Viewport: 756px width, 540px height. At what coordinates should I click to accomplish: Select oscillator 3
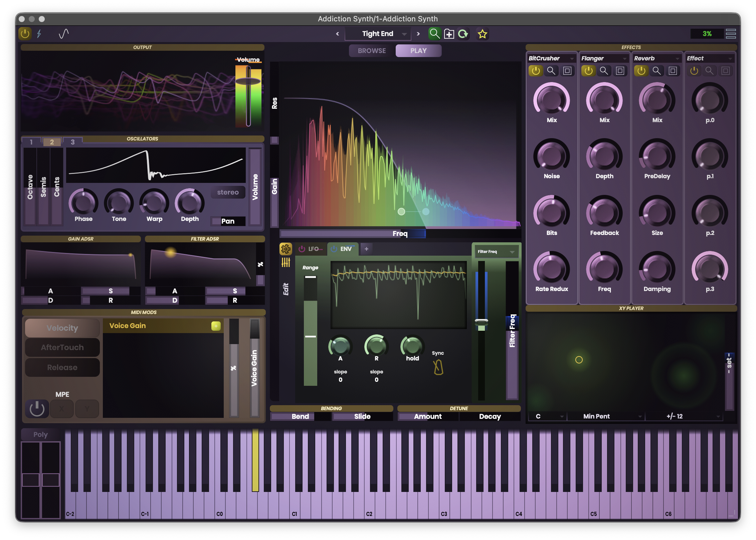click(72, 142)
